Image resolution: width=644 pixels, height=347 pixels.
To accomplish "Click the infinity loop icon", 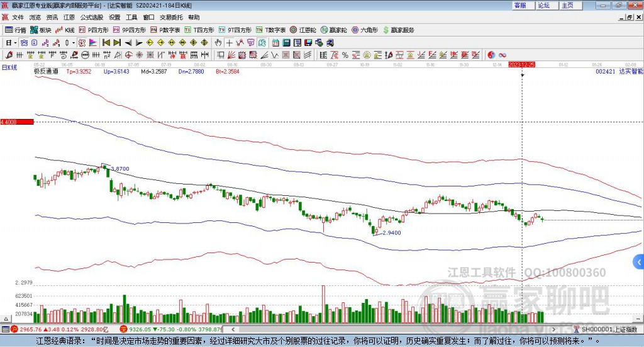I will (x=502, y=55).
